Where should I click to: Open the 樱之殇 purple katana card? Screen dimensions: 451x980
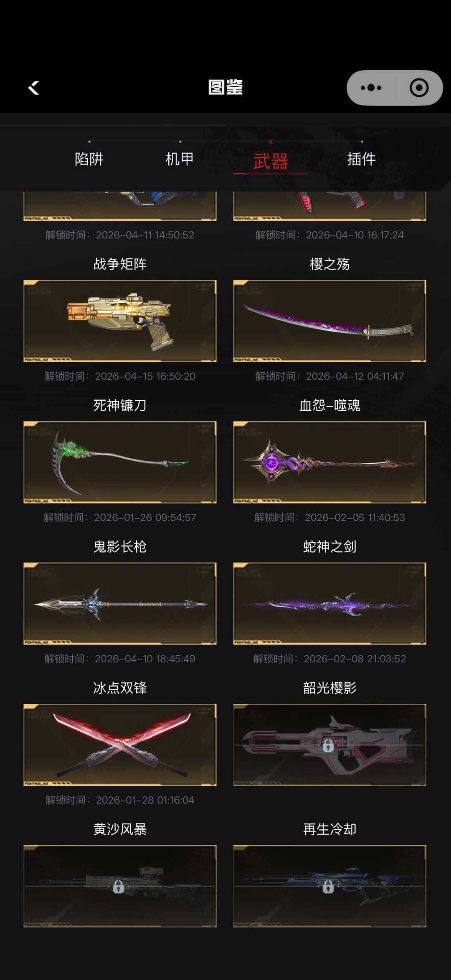[329, 321]
